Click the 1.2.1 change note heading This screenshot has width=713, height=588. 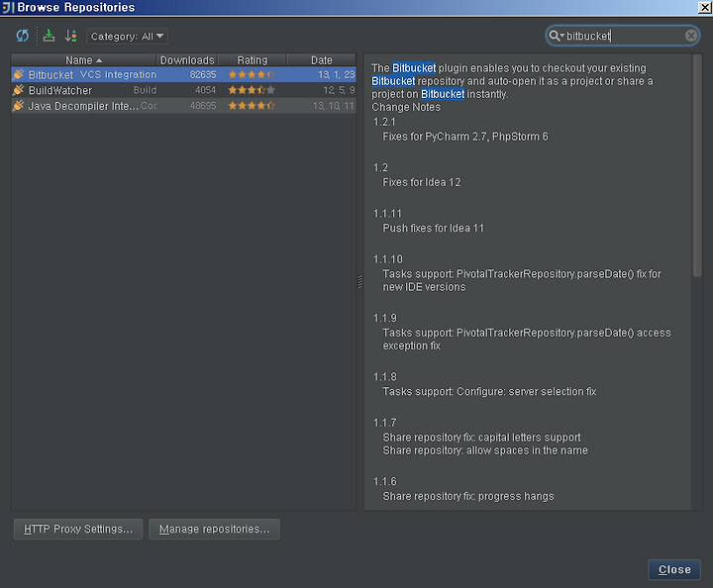tap(384, 122)
